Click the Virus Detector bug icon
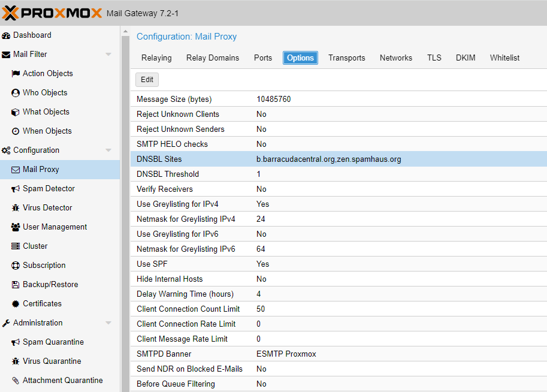The height and width of the screenshot is (392, 547). (16, 208)
